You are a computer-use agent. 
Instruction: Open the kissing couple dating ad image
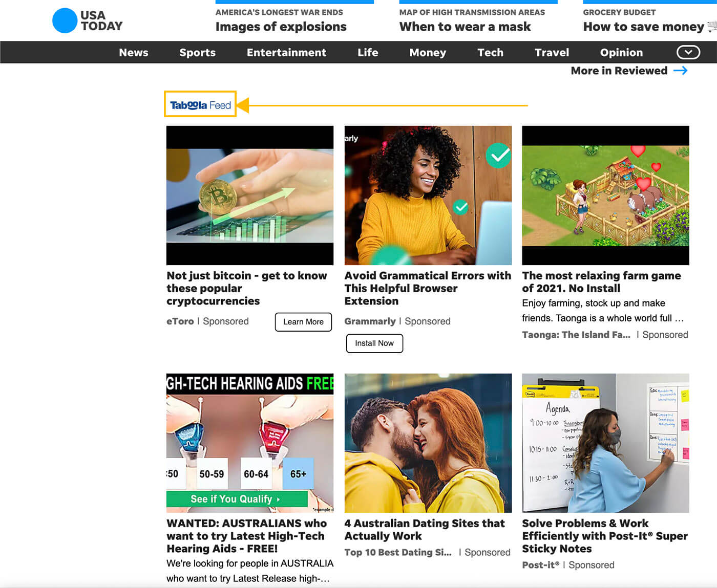428,443
